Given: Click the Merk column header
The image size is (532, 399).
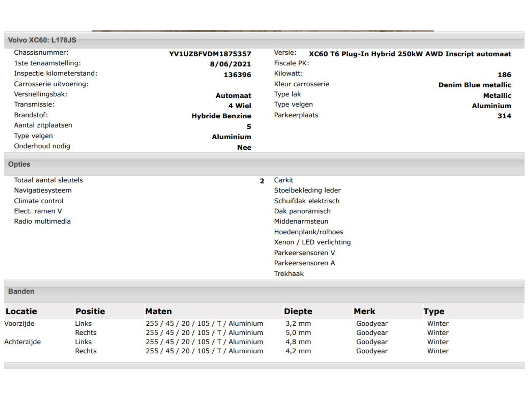Looking at the screenshot, I should tap(364, 311).
